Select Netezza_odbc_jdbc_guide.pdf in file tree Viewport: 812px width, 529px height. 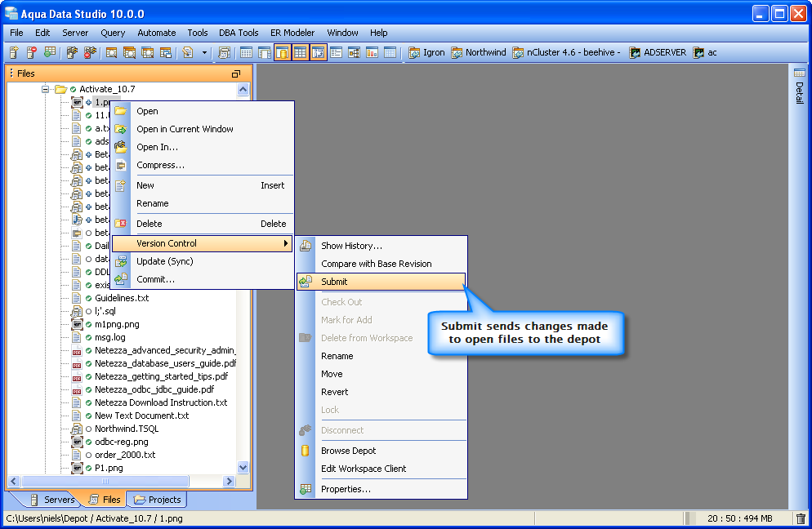[154, 389]
